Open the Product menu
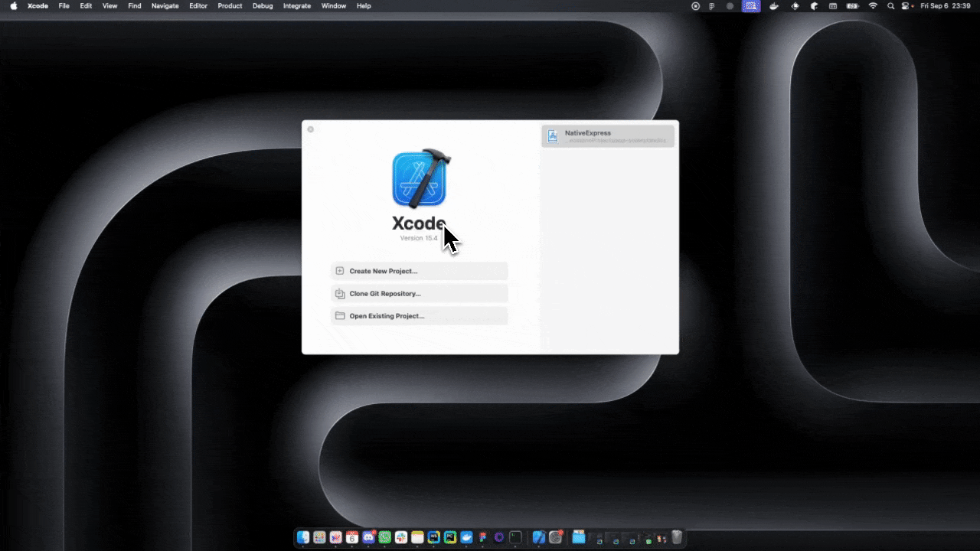980x551 pixels. [x=230, y=6]
